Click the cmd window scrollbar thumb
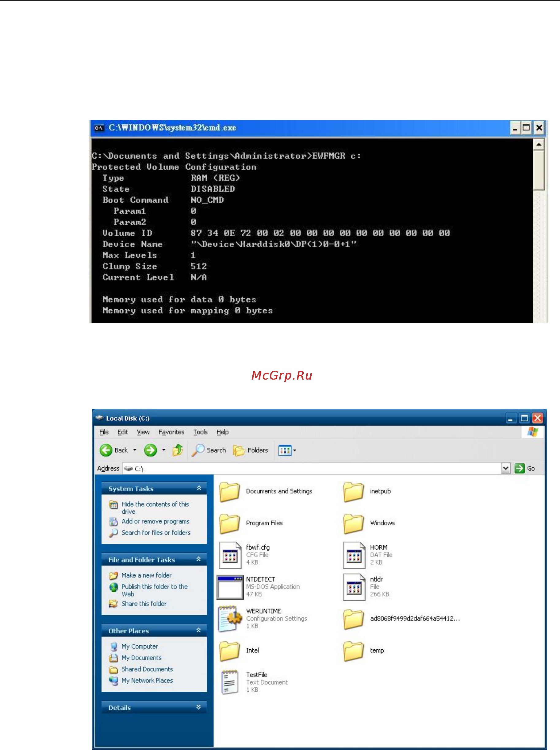This screenshot has width=560, height=750. pyautogui.click(x=538, y=170)
